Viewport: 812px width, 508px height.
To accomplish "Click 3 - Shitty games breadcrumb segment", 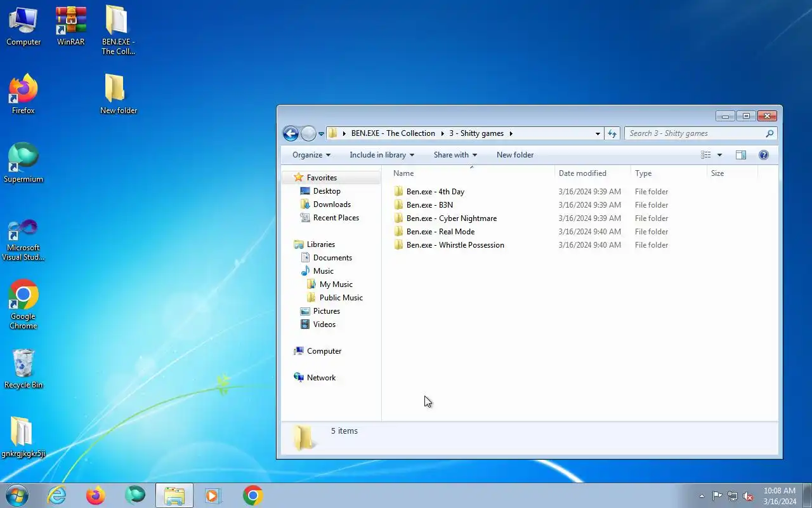I will [476, 133].
